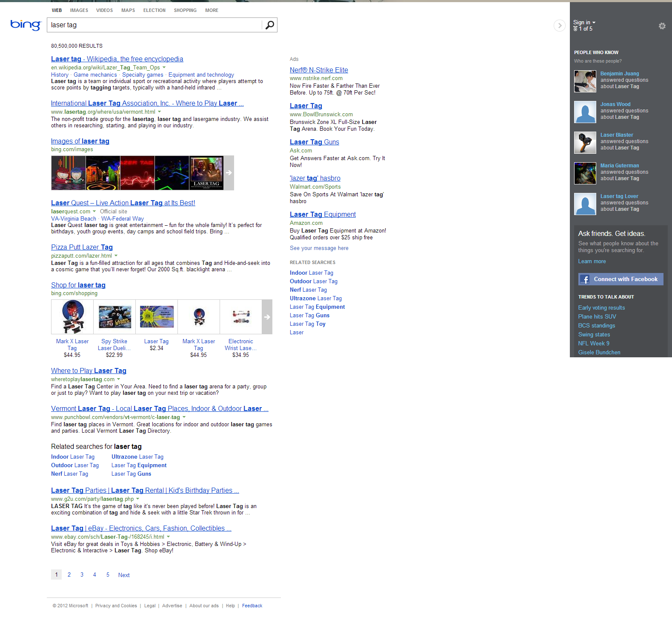
Task: Open Spy Strike Laser Dueling product image
Action: click(114, 317)
